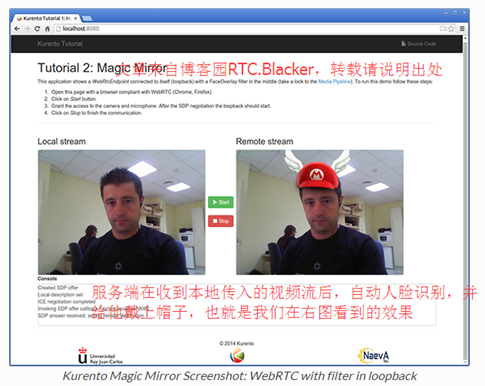Bookmark page with the star icon
Screen dimensions: 485x386
click(x=451, y=29)
